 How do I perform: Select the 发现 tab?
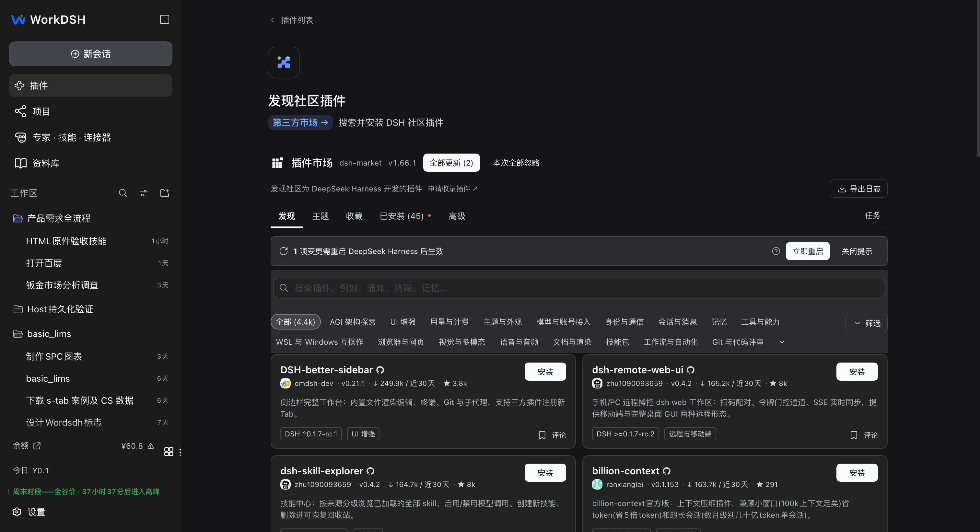point(286,216)
